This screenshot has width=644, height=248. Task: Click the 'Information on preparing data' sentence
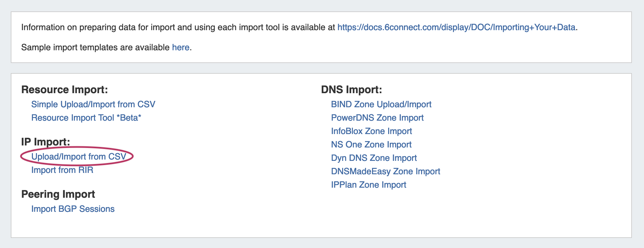coord(178,27)
